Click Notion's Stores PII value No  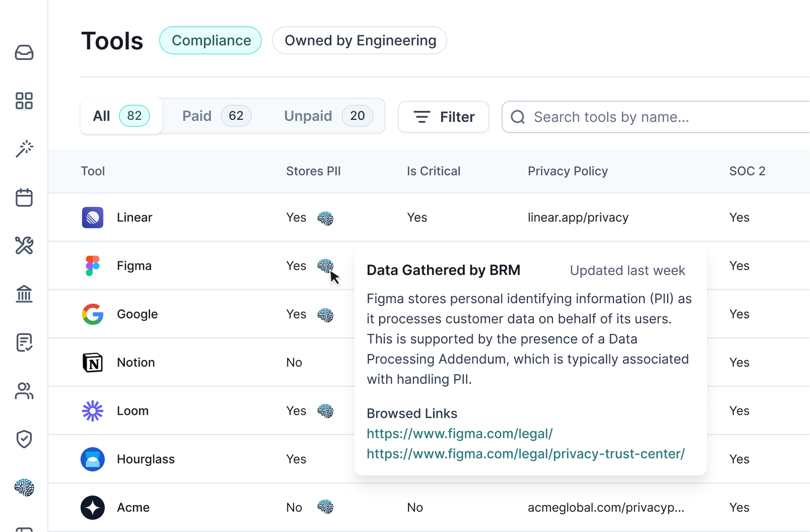294,362
